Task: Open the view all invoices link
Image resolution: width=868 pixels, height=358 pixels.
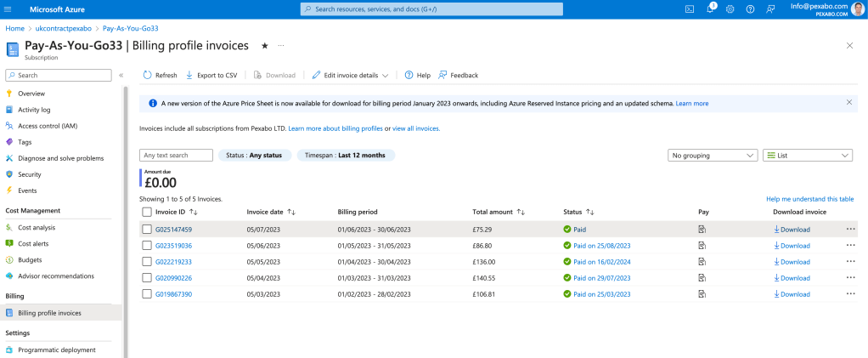Action: click(x=415, y=128)
